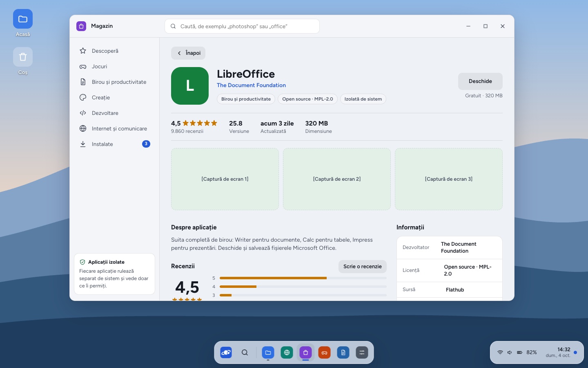The width and height of the screenshot is (588, 368).
Task: Click the Open source MPL-2.0 chip
Action: pos(307,99)
